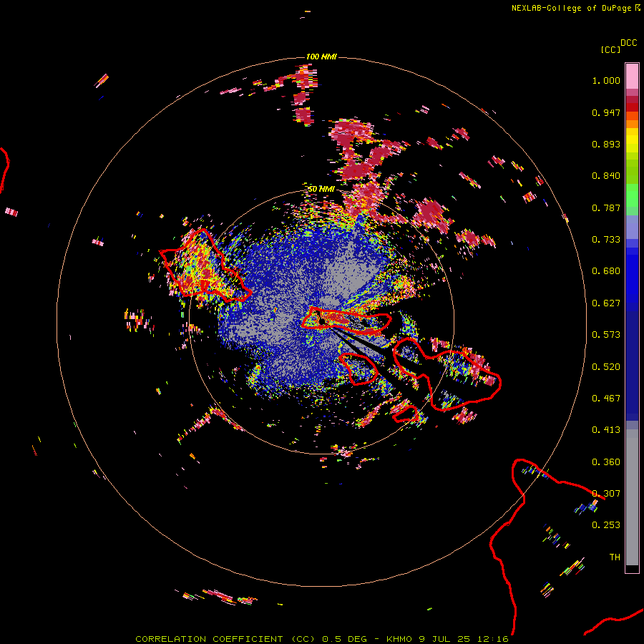Select the 0.253 scale value
Screen dimensions: 644x644
tap(606, 525)
